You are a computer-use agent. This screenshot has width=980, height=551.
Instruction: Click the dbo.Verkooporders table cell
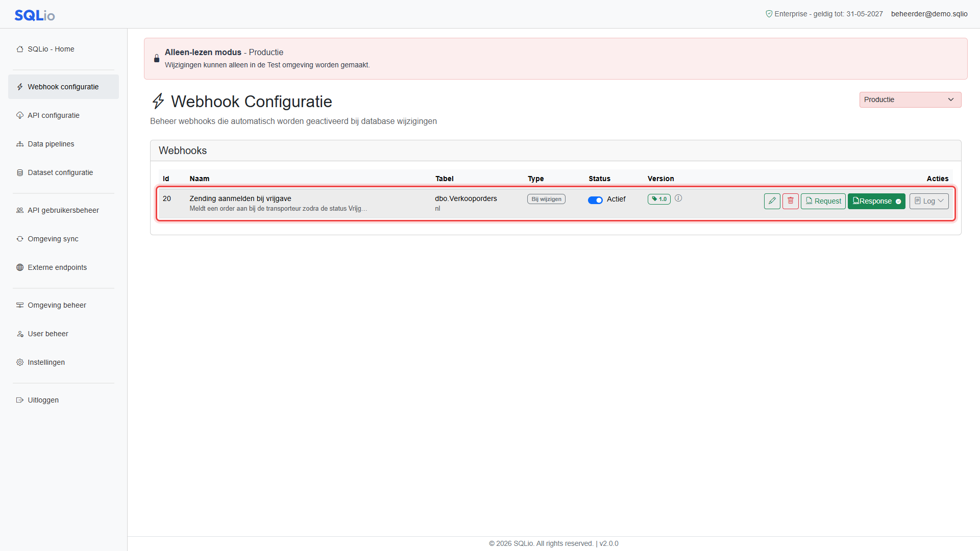click(466, 199)
